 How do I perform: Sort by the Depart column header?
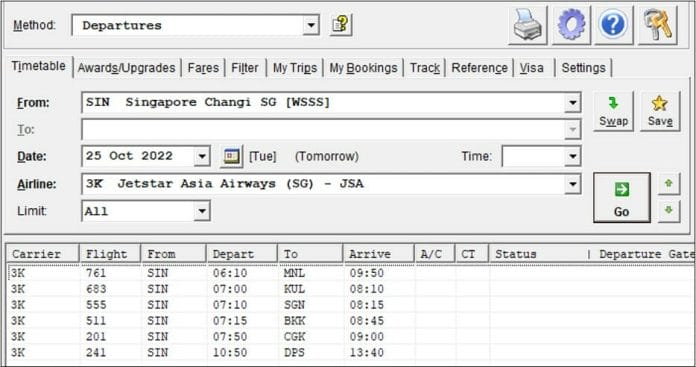click(241, 254)
